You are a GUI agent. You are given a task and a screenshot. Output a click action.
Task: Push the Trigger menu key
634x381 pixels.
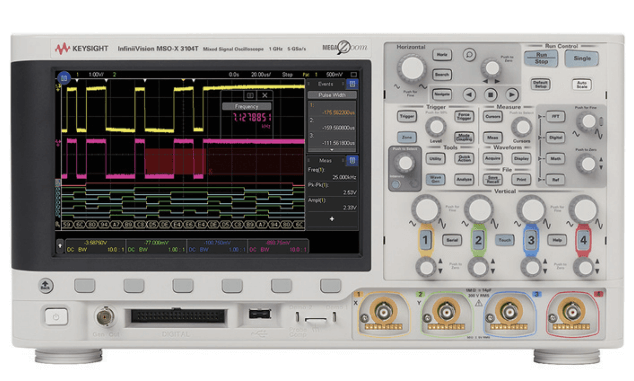[407, 116]
